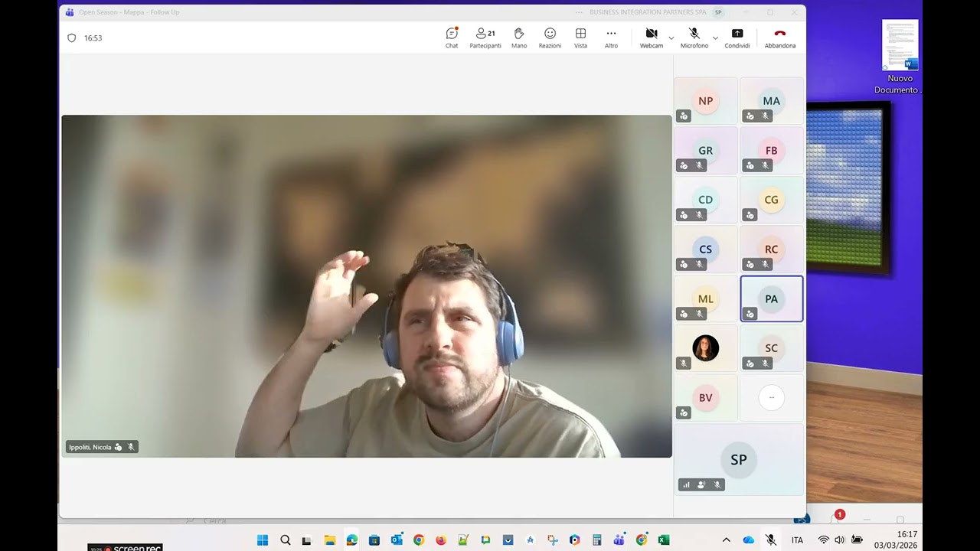Open Outlook from the taskbar
Screen dimensions: 980x551
coord(397,540)
